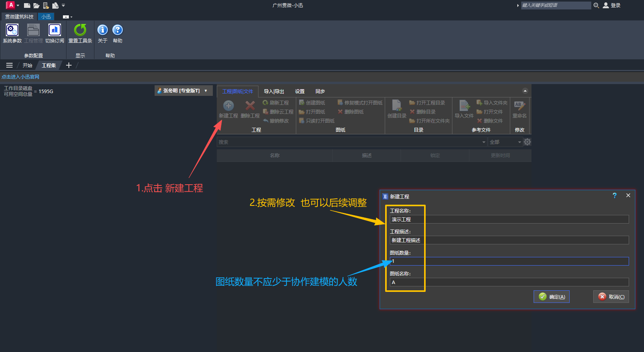Image resolution: width=644 pixels, height=352 pixels.
Task: Switch to the 开始 document tab
Action: click(28, 65)
